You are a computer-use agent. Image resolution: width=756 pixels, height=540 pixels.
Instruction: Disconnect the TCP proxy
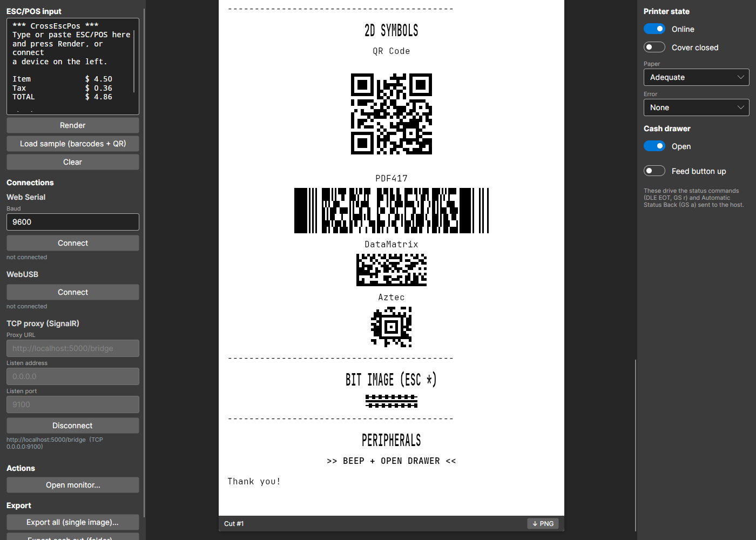tap(73, 426)
